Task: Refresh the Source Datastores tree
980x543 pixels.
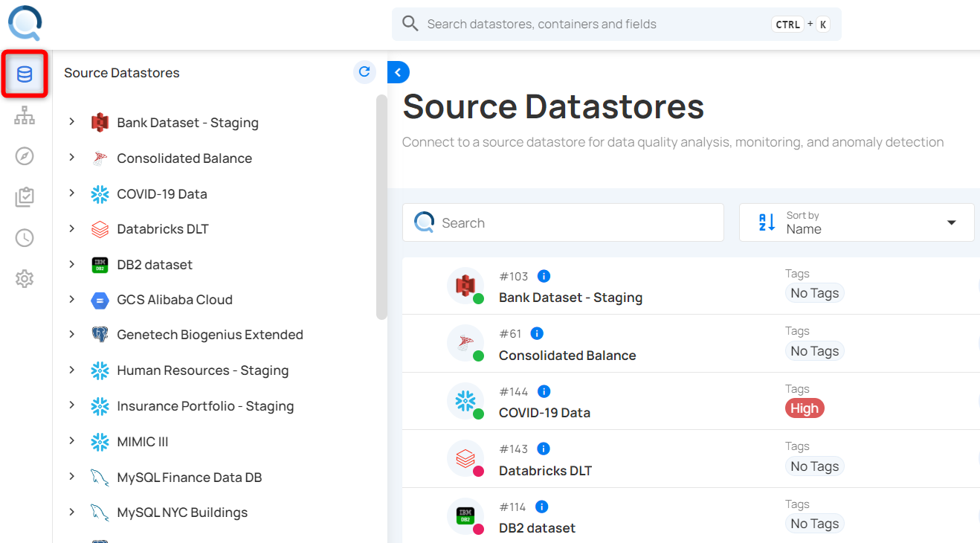Action: click(364, 72)
